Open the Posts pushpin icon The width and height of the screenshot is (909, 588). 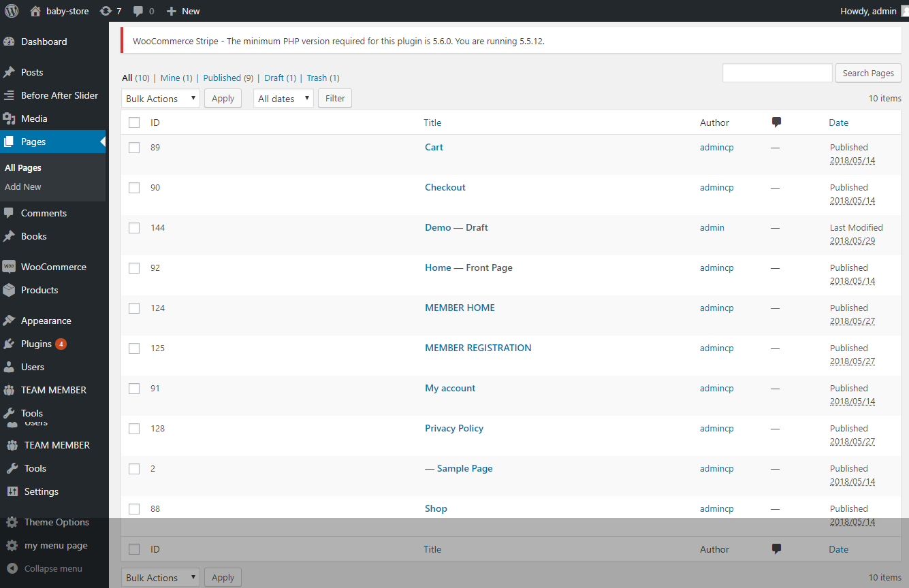click(x=9, y=72)
